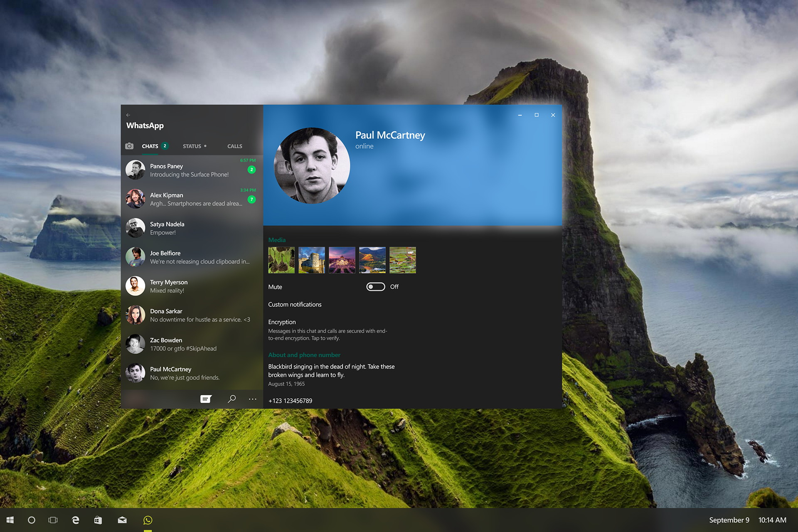Click Satya Nadela's avatar

[x=135, y=228]
